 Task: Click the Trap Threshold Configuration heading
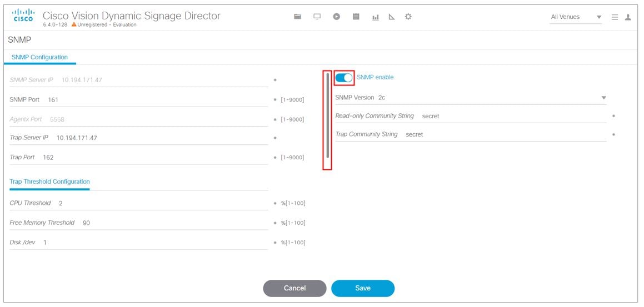[x=49, y=182]
